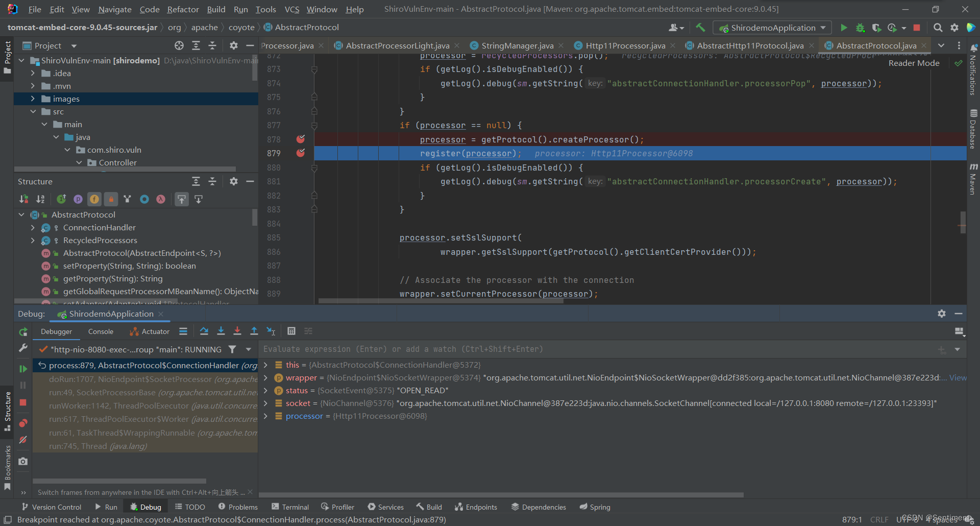
Task: Open the Version Control tool window
Action: tap(52, 507)
